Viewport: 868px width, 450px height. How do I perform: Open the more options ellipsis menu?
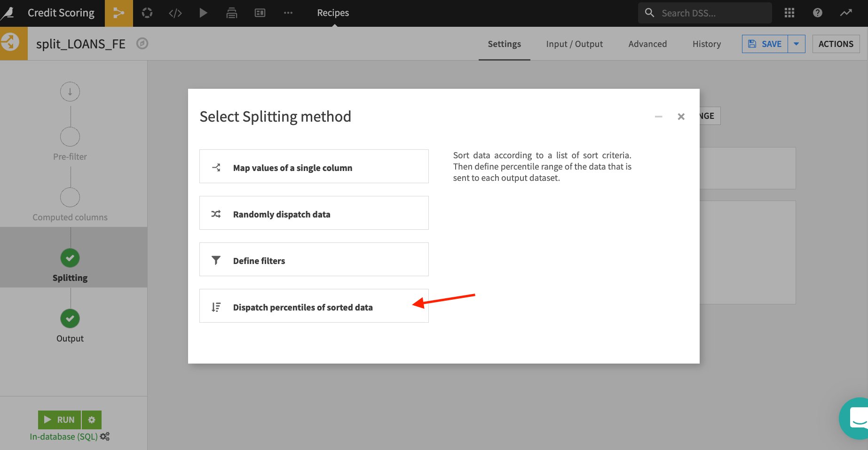point(288,13)
